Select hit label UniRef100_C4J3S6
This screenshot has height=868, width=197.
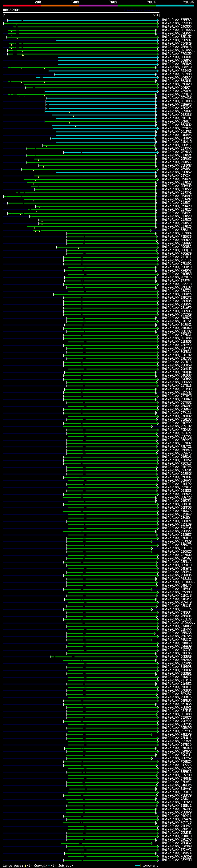(177, 115)
